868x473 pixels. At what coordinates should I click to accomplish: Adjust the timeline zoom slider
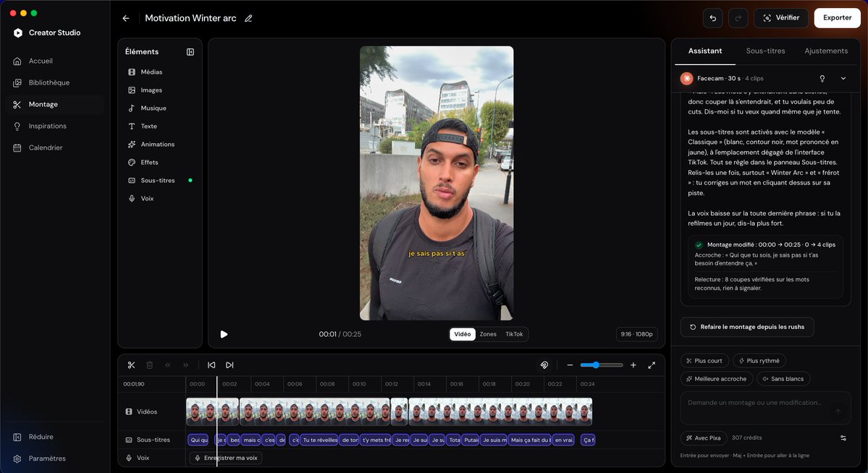601,365
